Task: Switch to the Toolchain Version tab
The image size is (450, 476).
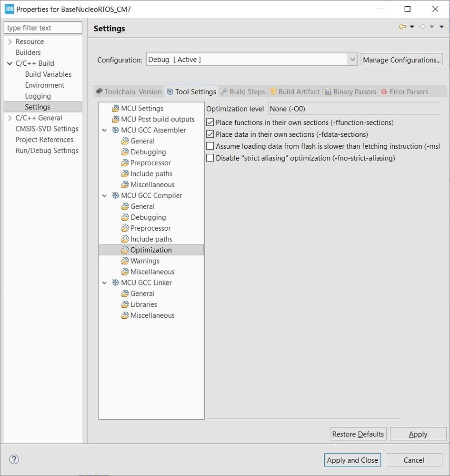Action: click(129, 91)
